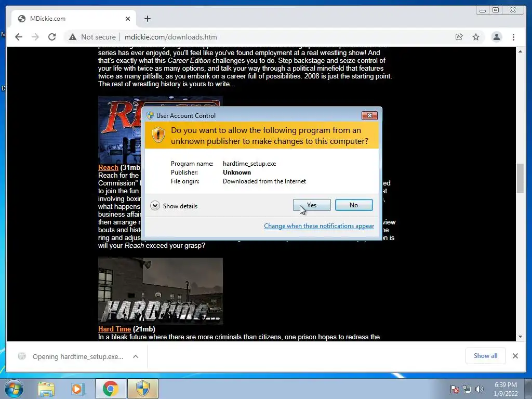Click the Hard Time game thumbnail
Screen dimensions: 532x399
[161, 291]
